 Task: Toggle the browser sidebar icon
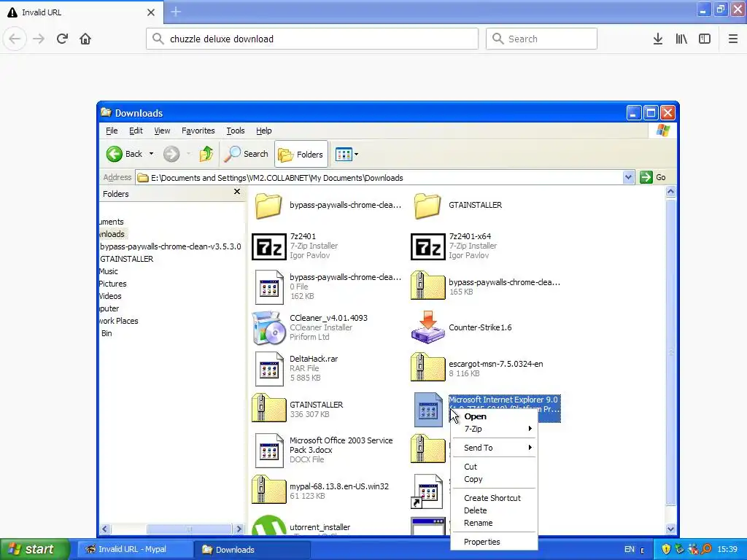705,39
